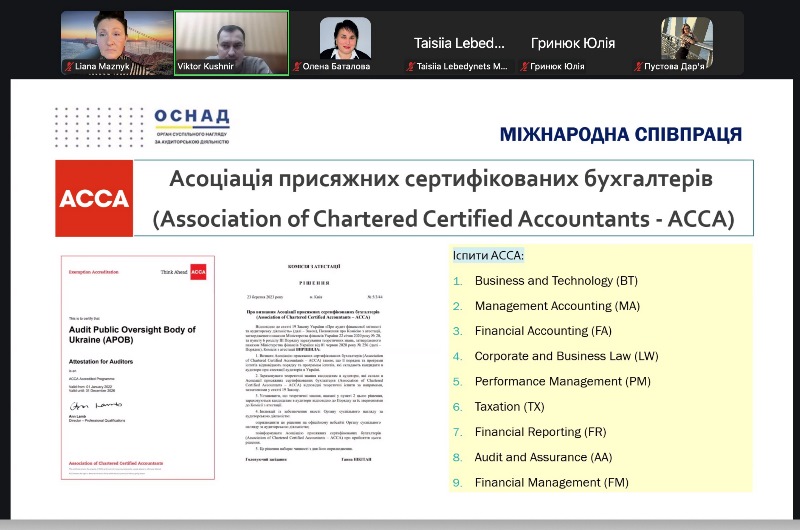This screenshot has width=800, height=530.
Task: Select Пустова Дар'я participant thumbnail
Action: [686, 43]
